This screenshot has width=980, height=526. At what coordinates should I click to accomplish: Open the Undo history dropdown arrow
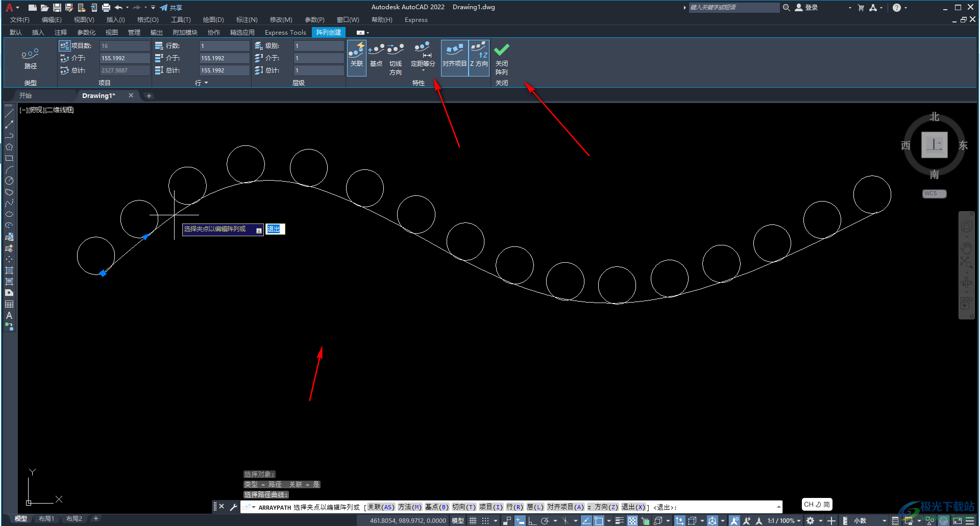127,8
